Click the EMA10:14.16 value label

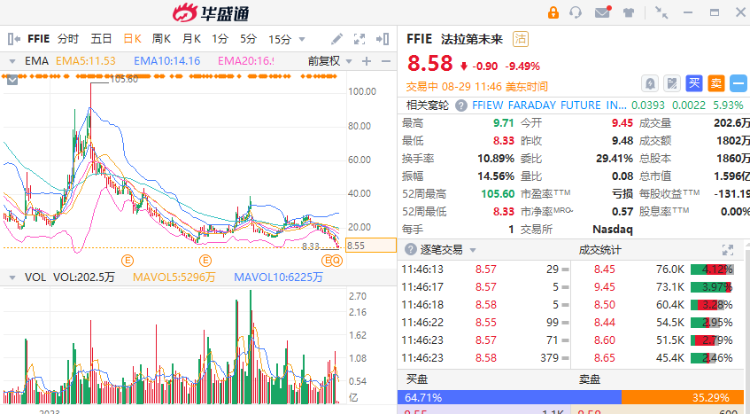click(167, 61)
